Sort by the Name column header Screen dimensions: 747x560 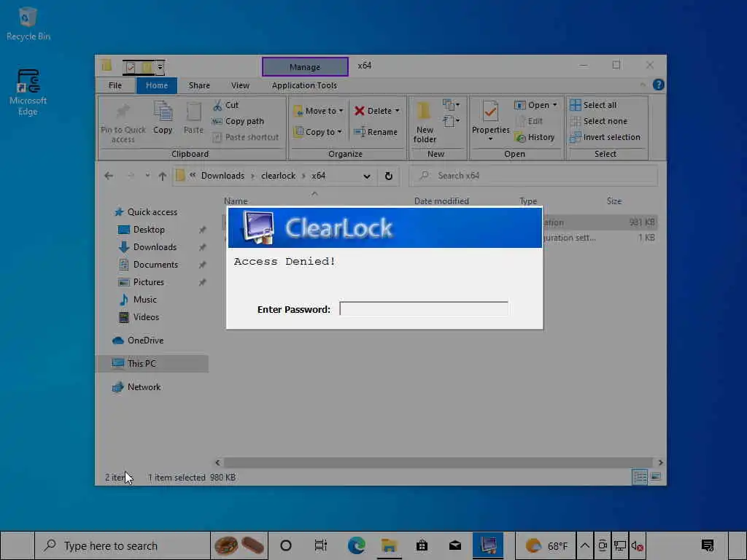click(x=236, y=201)
